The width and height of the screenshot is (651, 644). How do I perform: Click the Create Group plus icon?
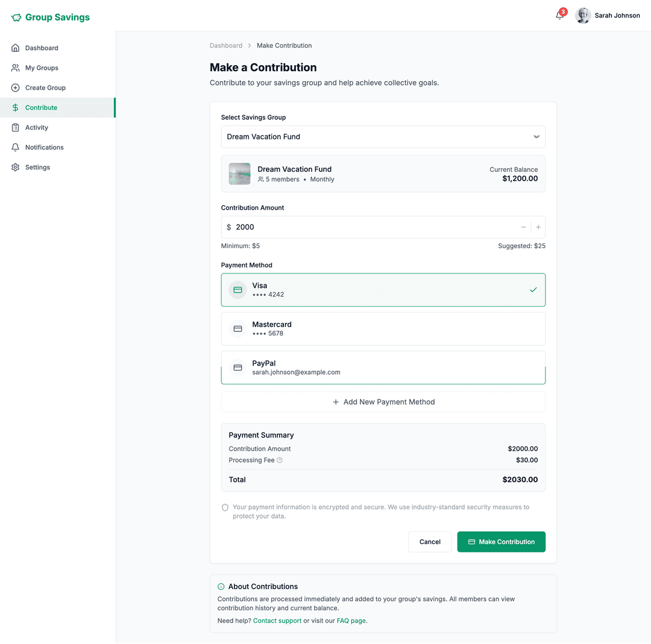coord(16,88)
